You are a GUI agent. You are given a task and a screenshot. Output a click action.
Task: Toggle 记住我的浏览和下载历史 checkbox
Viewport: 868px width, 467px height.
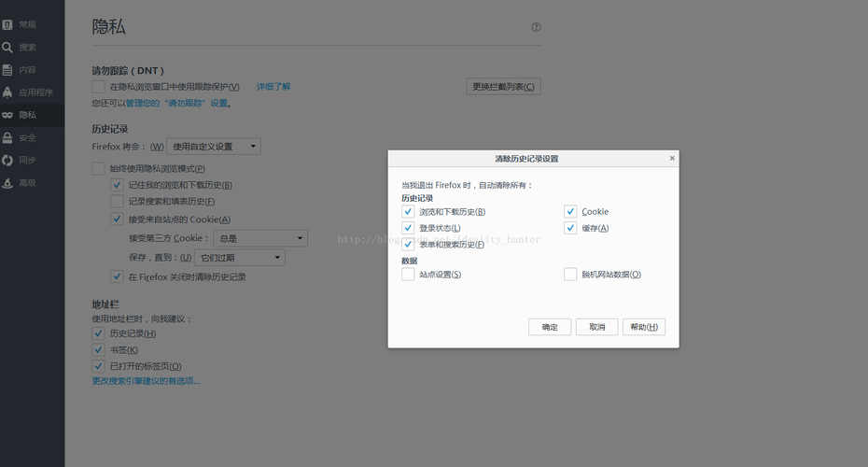[117, 185]
